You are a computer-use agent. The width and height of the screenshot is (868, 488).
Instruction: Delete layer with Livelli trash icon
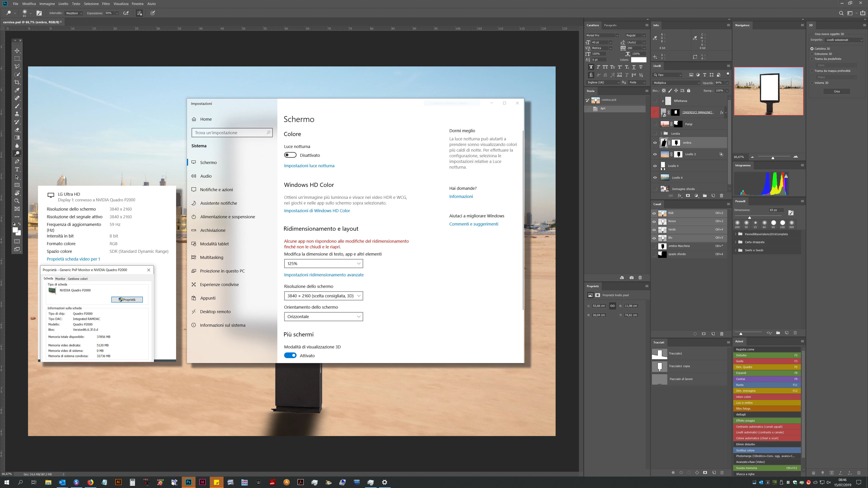722,196
